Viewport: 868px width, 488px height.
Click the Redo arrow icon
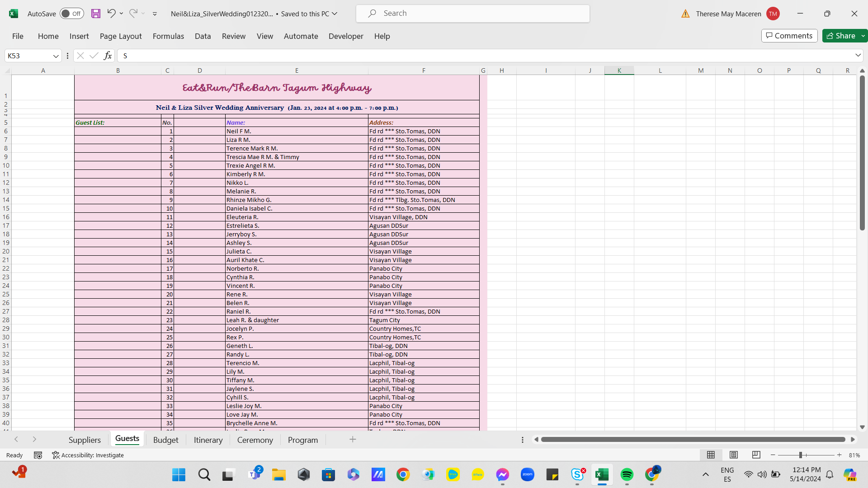(x=133, y=14)
